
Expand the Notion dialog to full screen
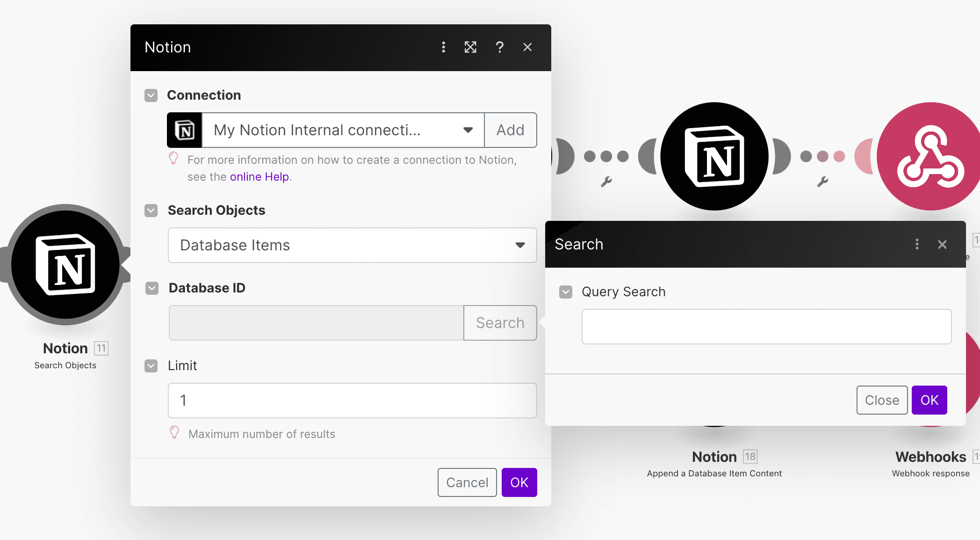coord(470,47)
